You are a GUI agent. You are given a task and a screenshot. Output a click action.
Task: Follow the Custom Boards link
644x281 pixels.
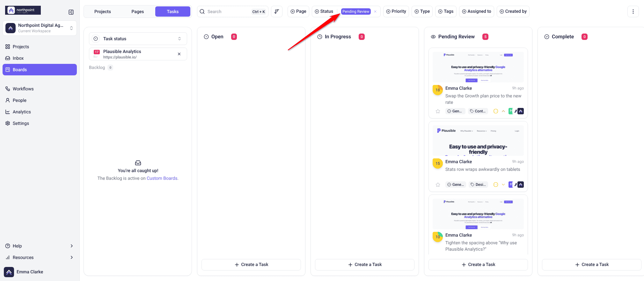162,178
